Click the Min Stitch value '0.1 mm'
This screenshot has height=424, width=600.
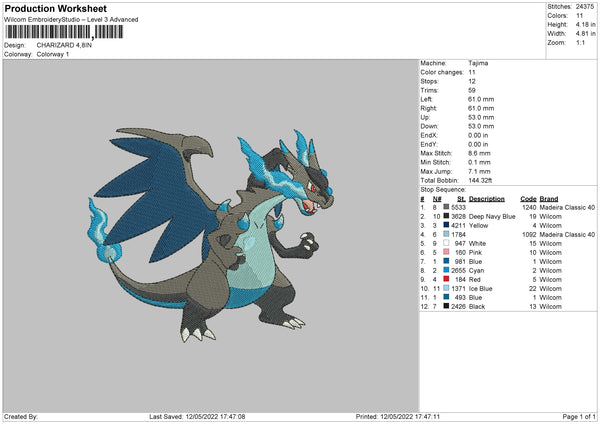click(x=479, y=162)
